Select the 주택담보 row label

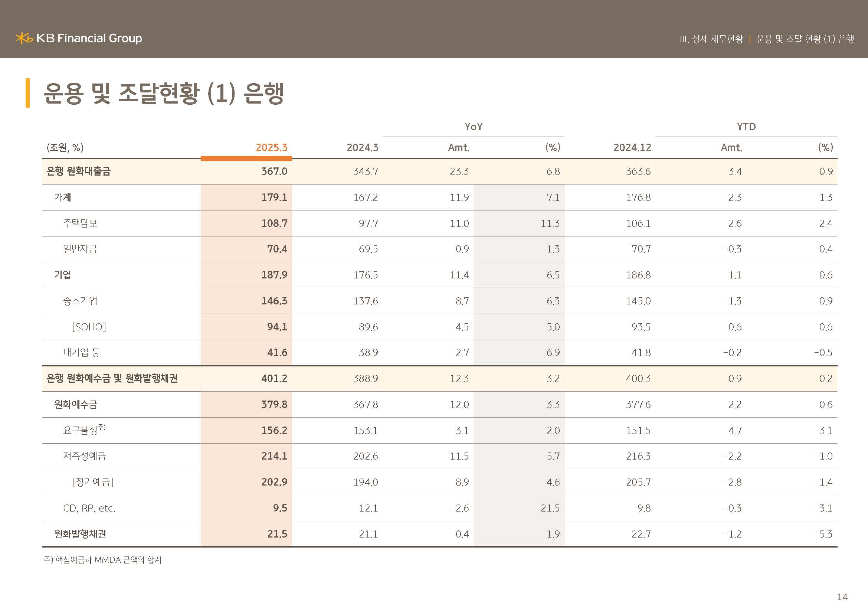click(80, 223)
